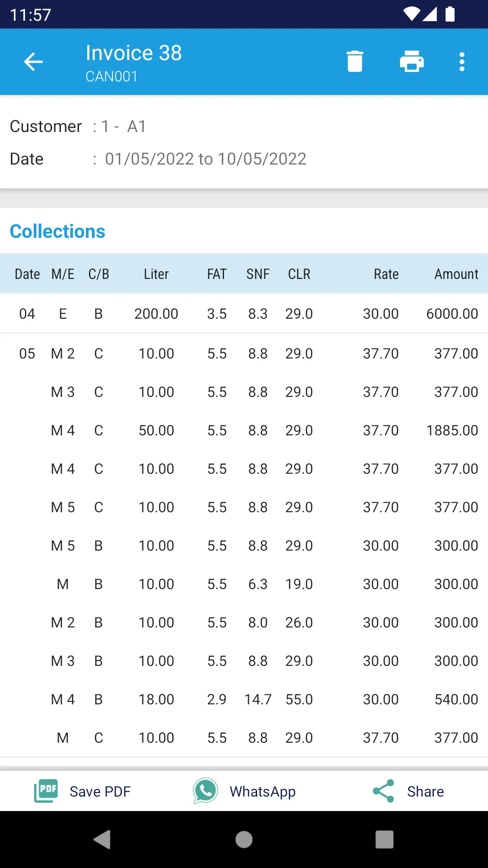Tap the CLR column header
The height and width of the screenshot is (868, 488).
[299, 274]
